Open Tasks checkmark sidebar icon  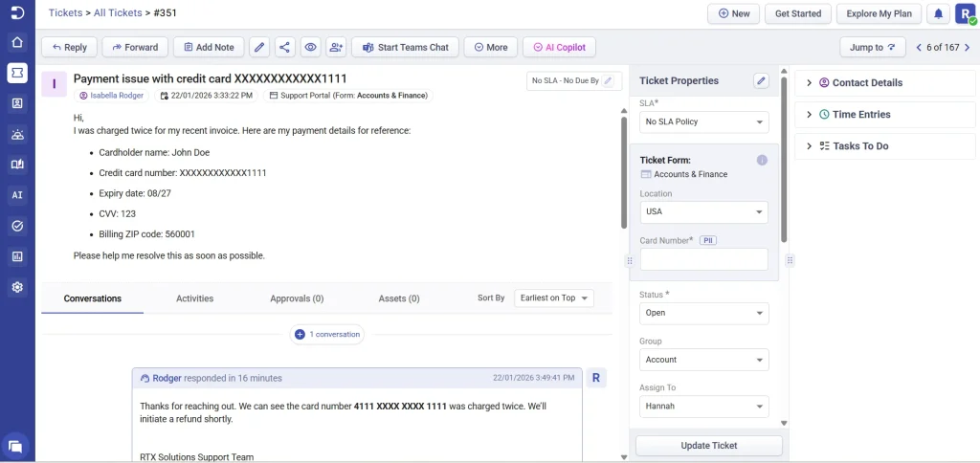tap(17, 226)
